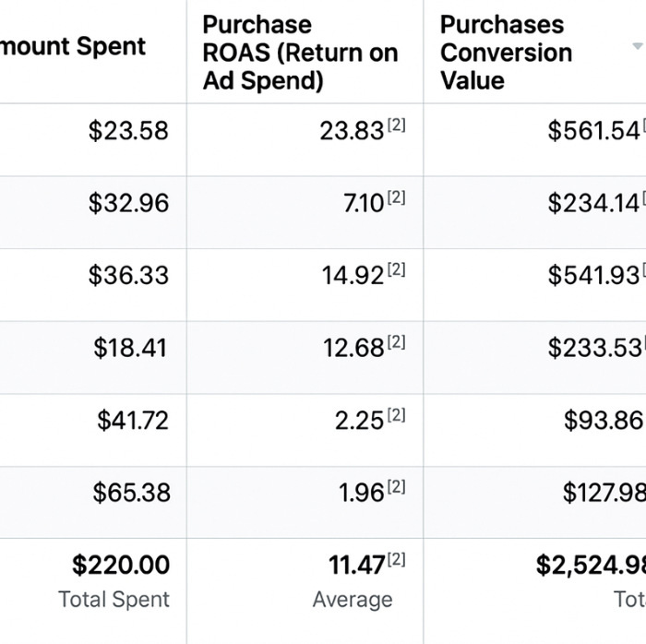This screenshot has width=646, height=644.
Task: Select the Purchases Conversion Value header text
Action: click(506, 53)
